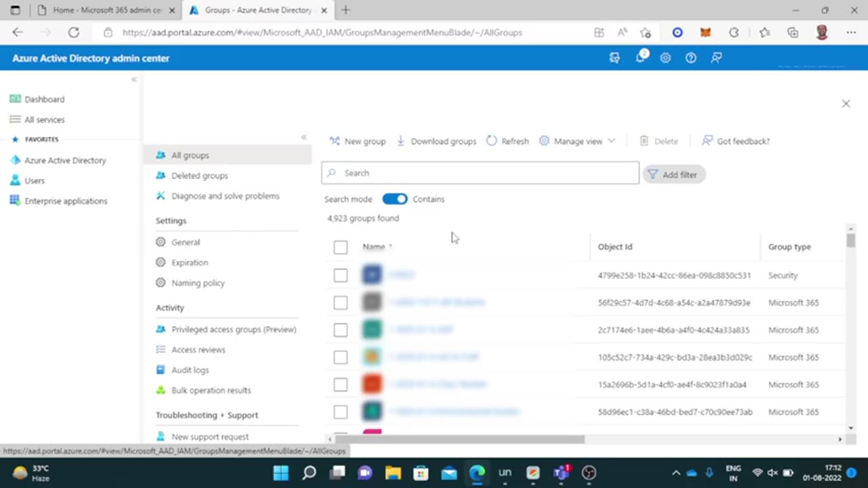Open the feedback icon in header
Image resolution: width=868 pixels, height=488 pixels.
[x=716, y=58]
